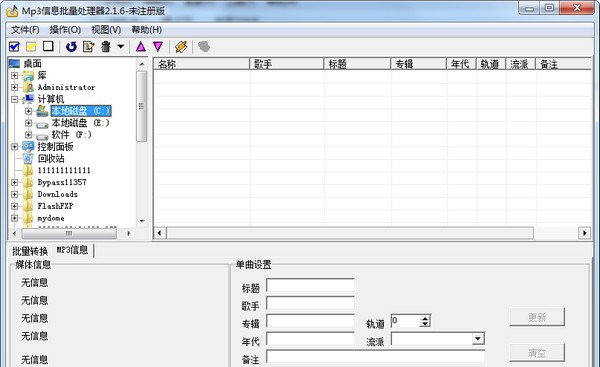600x367 pixels.
Task: Click the purple move-down triangle icon
Action: pos(158,47)
